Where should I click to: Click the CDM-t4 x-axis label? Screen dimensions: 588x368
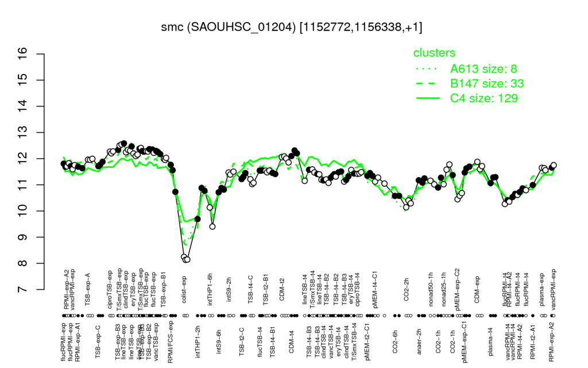(x=291, y=342)
